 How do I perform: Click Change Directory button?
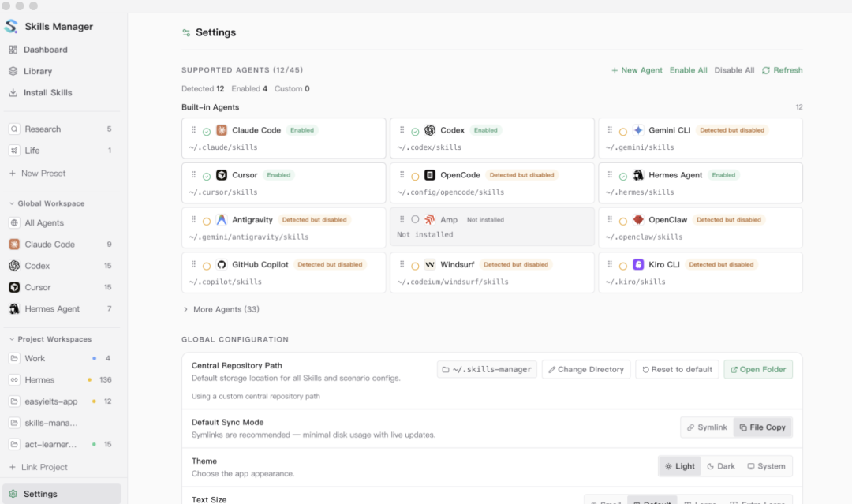tap(586, 369)
